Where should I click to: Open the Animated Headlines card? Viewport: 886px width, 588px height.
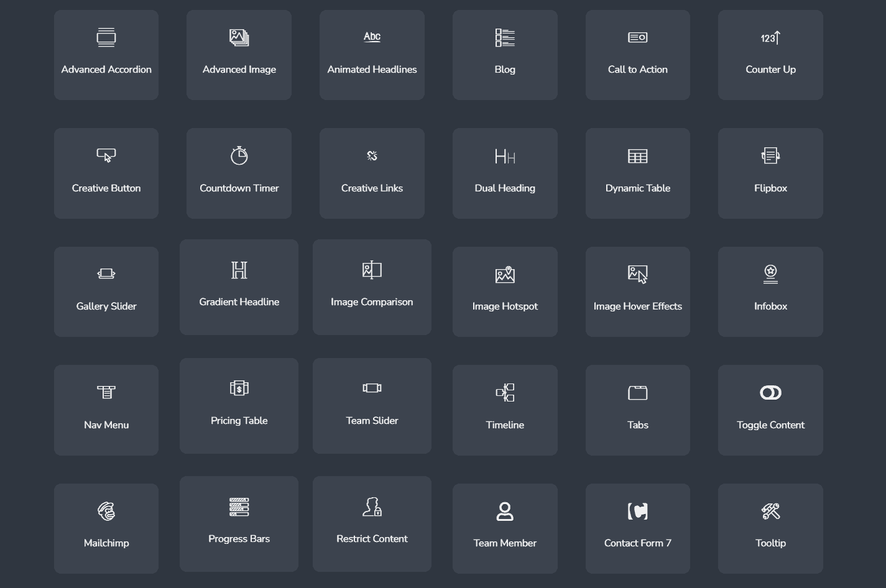pyautogui.click(x=372, y=55)
